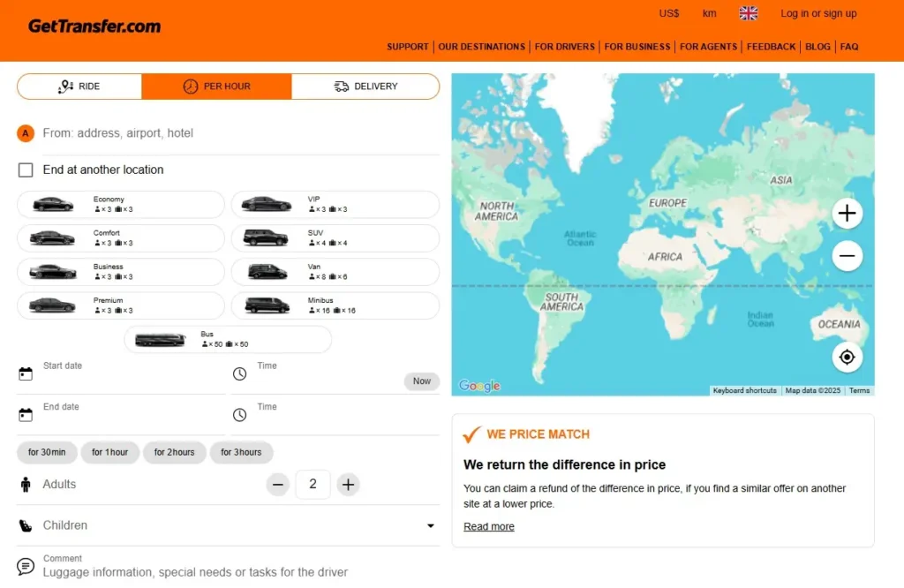Zoom out on the map
Image resolution: width=904 pixels, height=588 pixels.
click(847, 255)
